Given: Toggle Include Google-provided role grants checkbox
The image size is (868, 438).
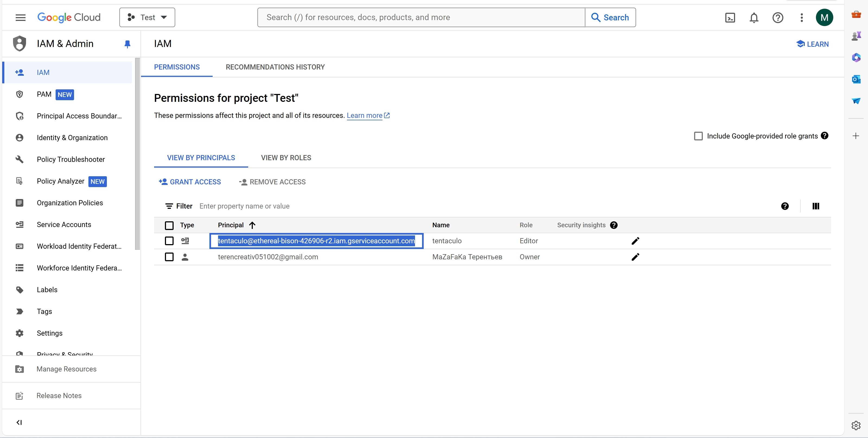Looking at the screenshot, I should click(x=698, y=136).
